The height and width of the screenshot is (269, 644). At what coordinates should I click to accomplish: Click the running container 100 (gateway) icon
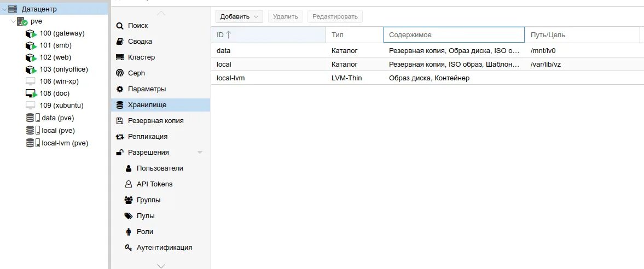[31, 34]
